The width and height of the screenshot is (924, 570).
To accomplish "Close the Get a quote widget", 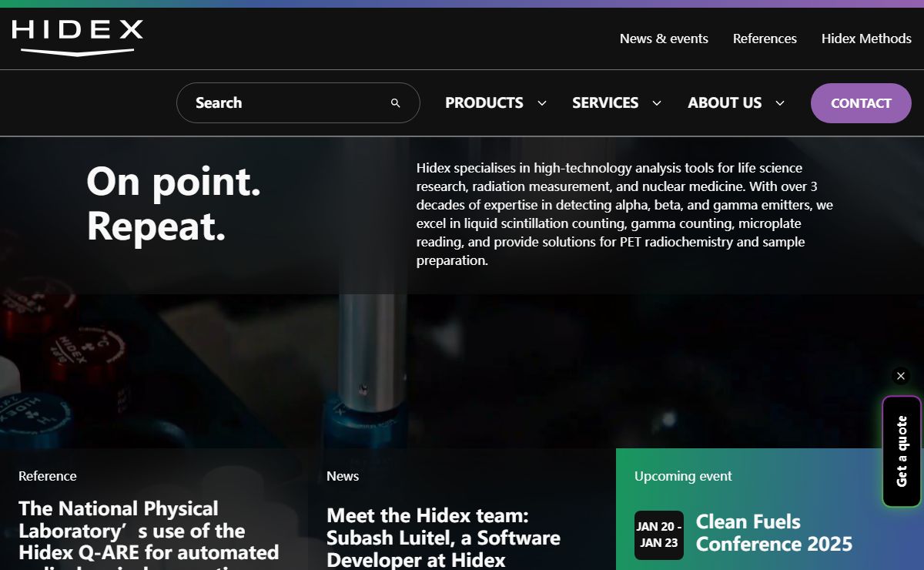I will point(901,376).
